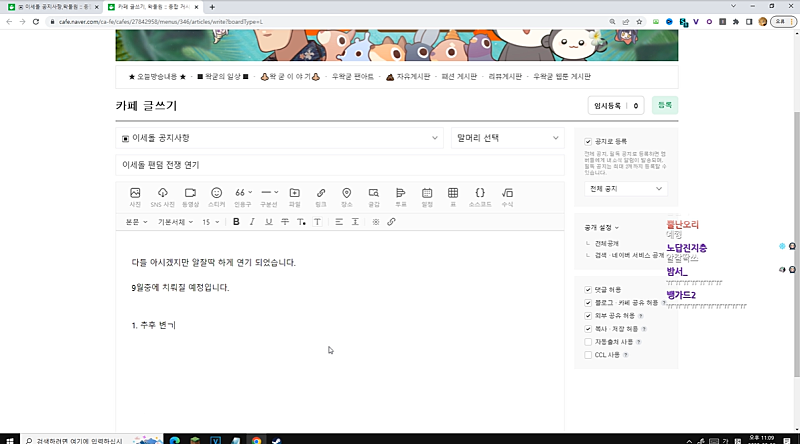
Task: Enable the CCL 사용 checkbox
Action: click(x=588, y=354)
